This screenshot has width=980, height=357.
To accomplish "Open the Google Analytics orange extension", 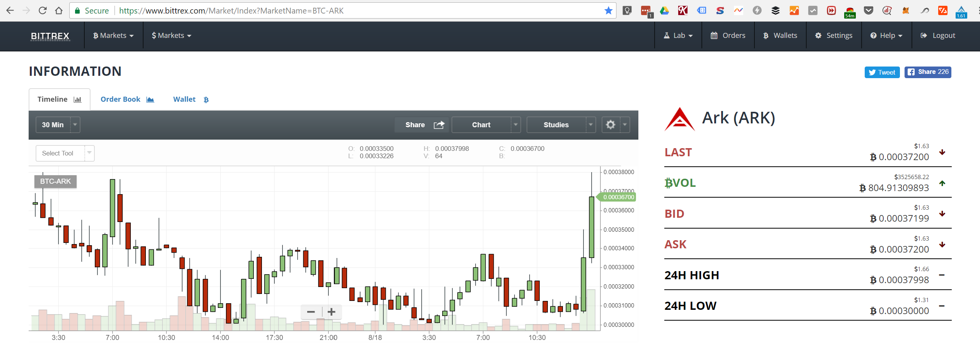I will [794, 10].
